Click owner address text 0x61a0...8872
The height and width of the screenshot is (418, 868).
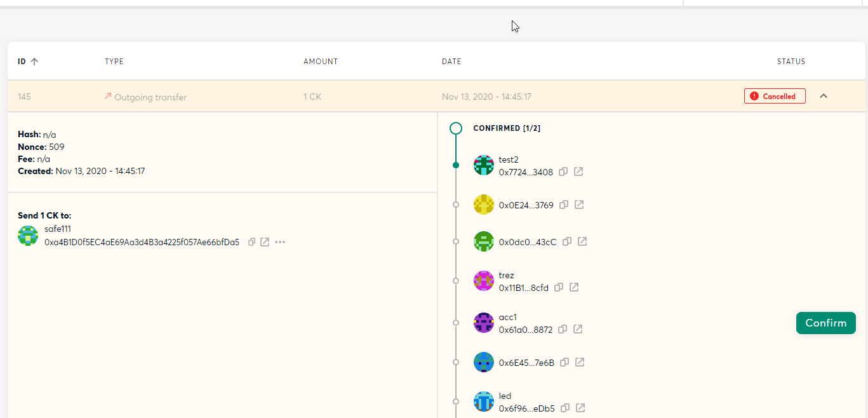point(526,330)
